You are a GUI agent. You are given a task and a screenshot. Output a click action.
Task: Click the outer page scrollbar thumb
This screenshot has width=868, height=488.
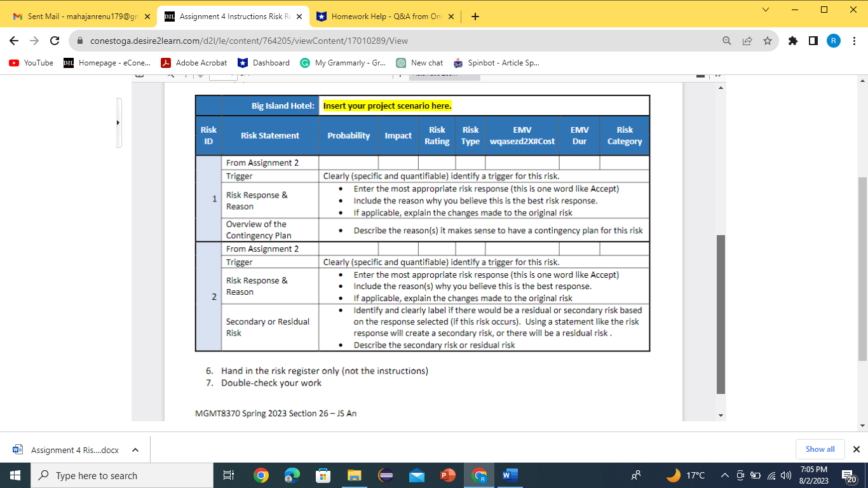point(862,269)
